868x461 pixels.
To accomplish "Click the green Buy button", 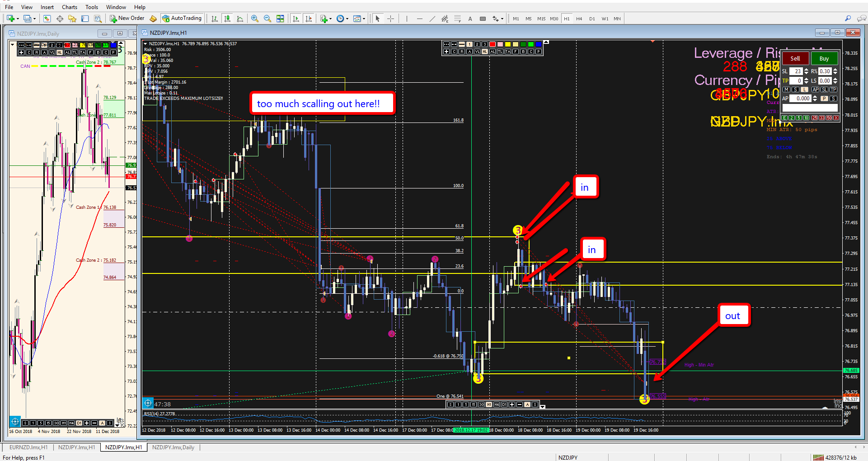I will [825, 58].
